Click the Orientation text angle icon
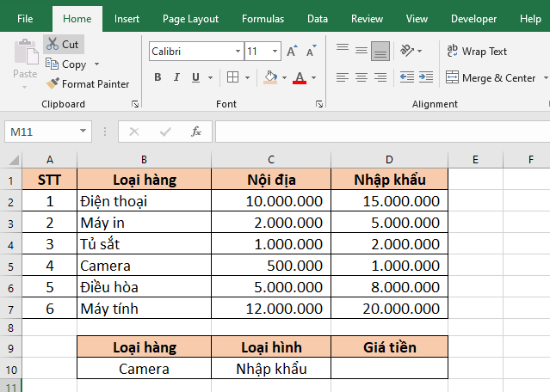 tap(407, 51)
